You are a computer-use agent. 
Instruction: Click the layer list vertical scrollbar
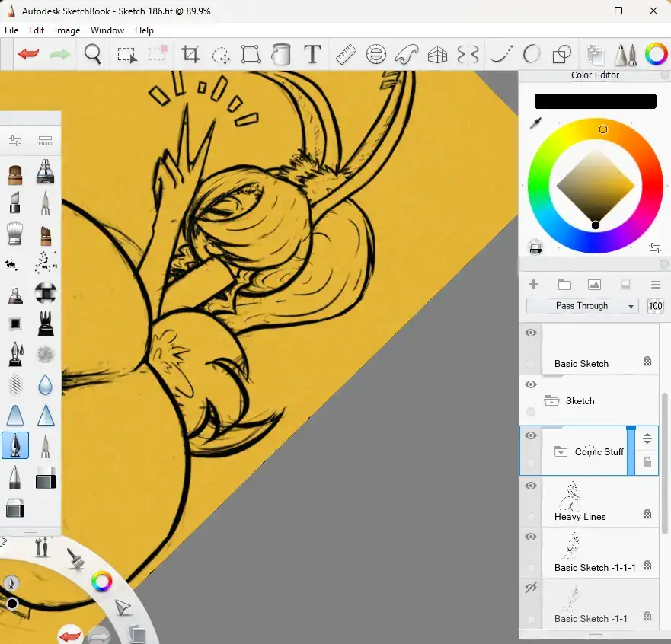point(665,464)
